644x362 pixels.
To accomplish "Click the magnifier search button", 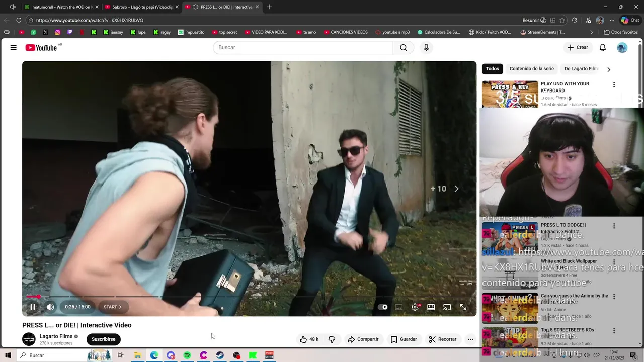I will [x=404, y=47].
